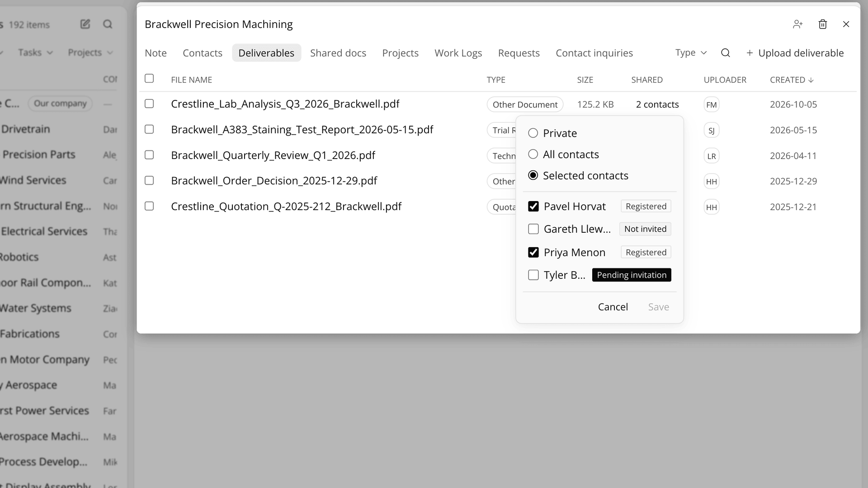
Task: Open the Contact inquiries tab
Action: 594,53
